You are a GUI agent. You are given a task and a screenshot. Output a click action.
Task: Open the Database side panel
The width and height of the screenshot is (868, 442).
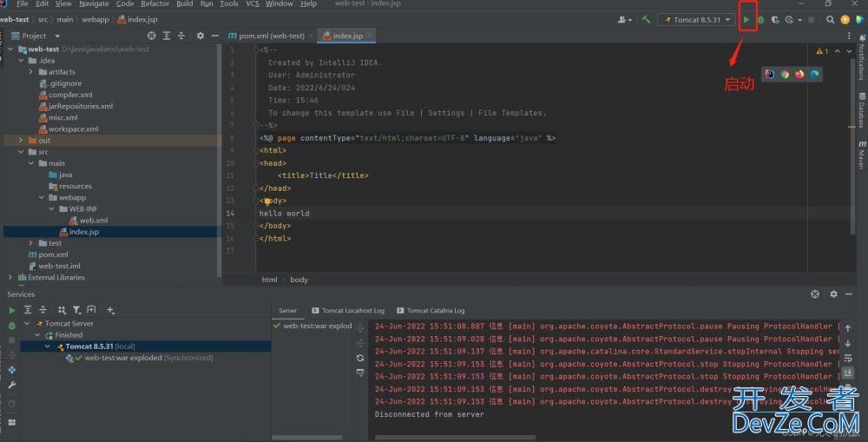[x=862, y=109]
